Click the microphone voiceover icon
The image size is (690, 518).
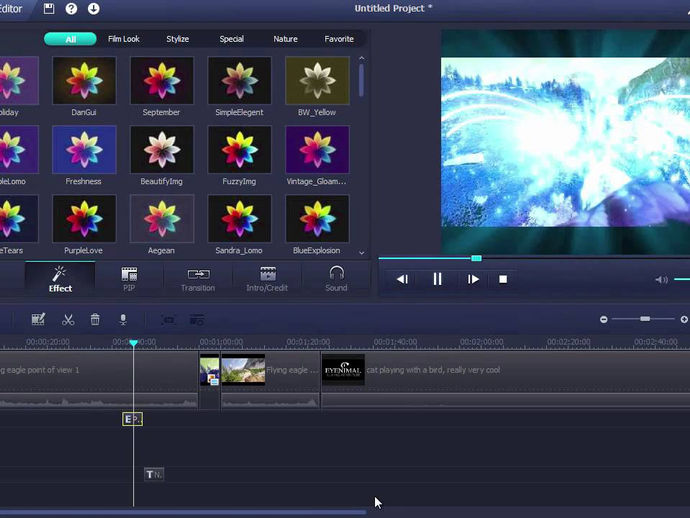[123, 320]
